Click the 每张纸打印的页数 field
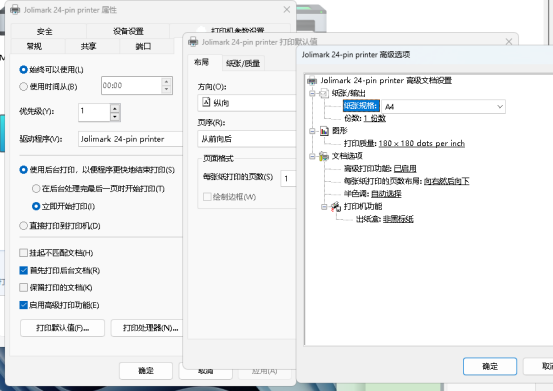 288,178
